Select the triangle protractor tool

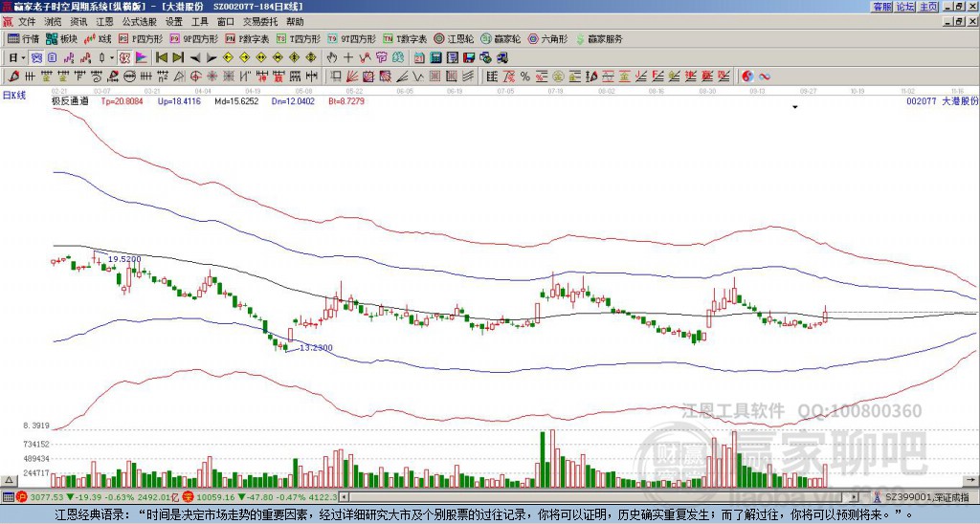(x=179, y=76)
